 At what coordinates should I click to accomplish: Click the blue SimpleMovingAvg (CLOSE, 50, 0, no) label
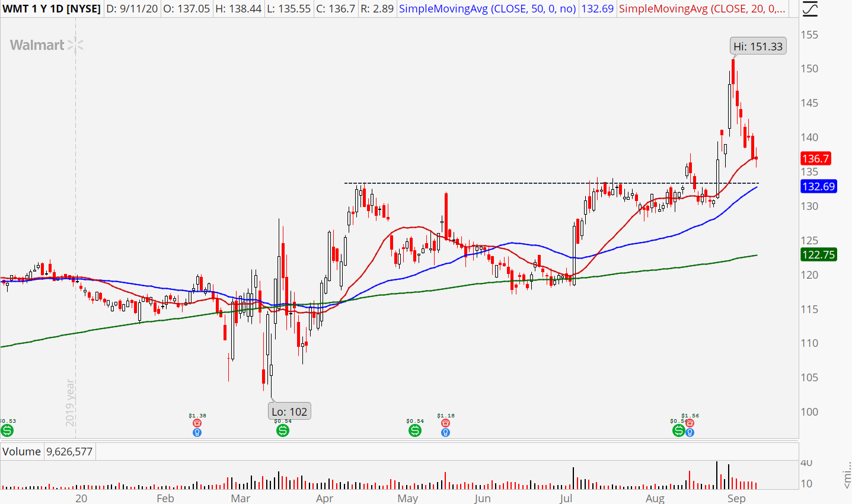(x=488, y=9)
